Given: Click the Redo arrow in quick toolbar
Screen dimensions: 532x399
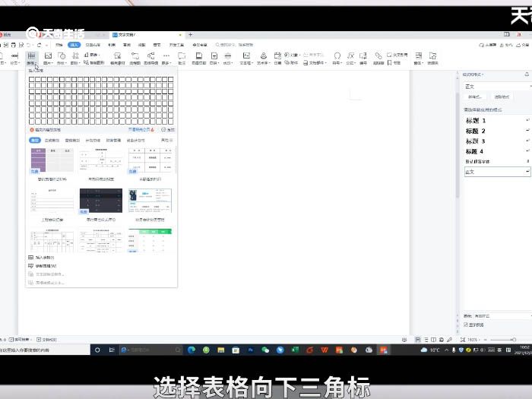Looking at the screenshot, I should coord(40,45).
